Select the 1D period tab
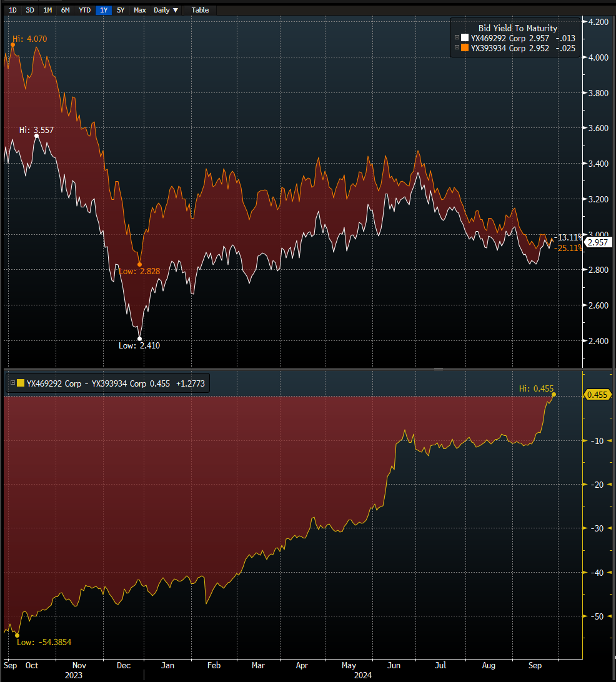Screen dimensions: 616x682 [11, 10]
